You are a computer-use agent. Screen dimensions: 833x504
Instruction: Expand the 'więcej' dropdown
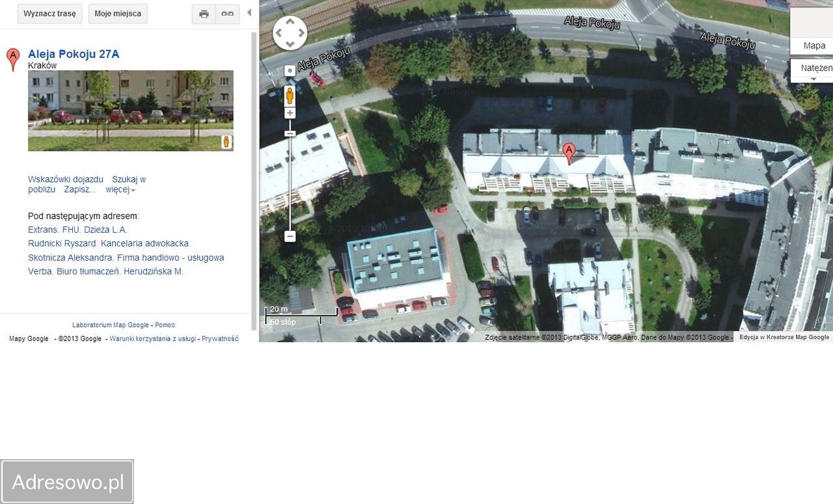pos(120,190)
